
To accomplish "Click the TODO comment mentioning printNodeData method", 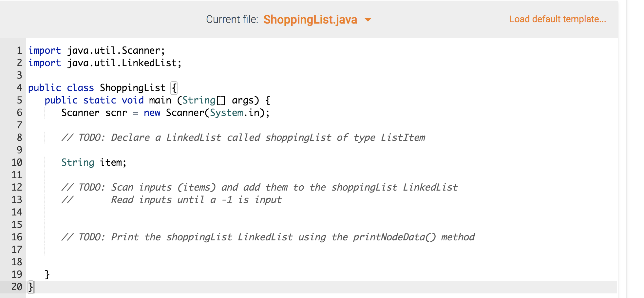I will 269,237.
